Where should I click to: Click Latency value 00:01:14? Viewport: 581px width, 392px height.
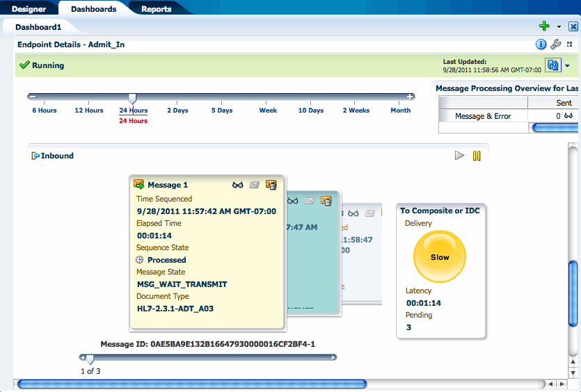tap(424, 303)
